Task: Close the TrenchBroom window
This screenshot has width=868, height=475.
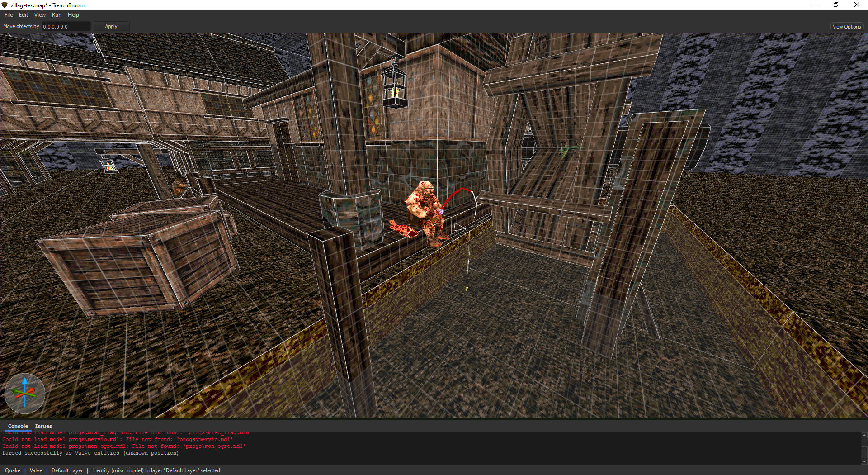Action: [x=857, y=5]
